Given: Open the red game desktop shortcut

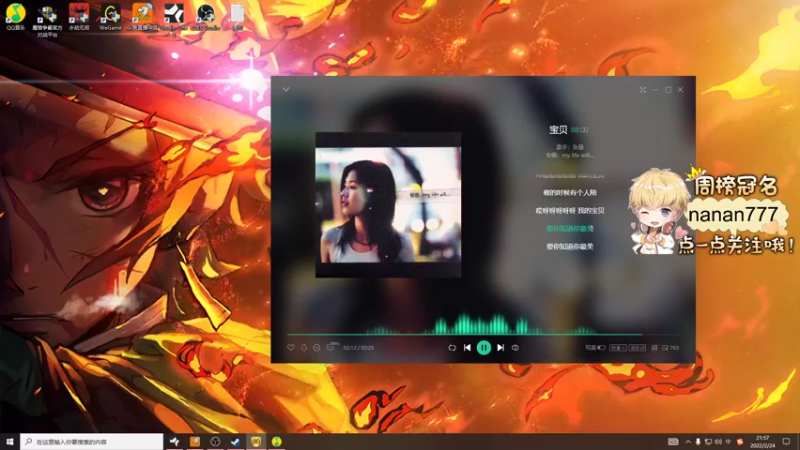Looking at the screenshot, I should pos(79,17).
